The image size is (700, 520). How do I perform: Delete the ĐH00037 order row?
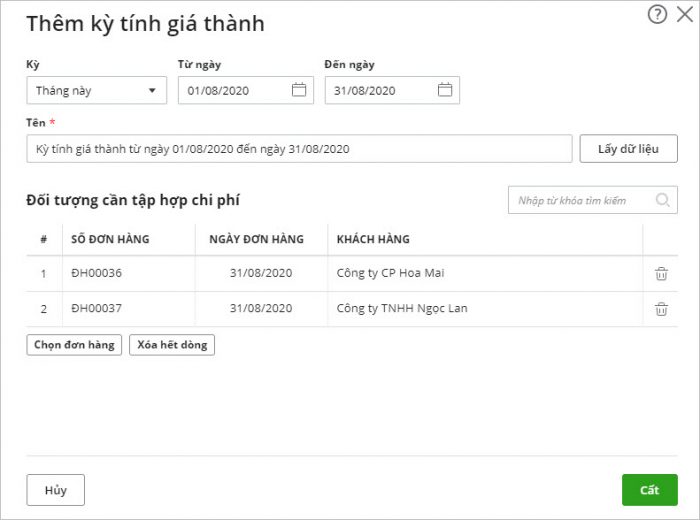click(x=661, y=309)
